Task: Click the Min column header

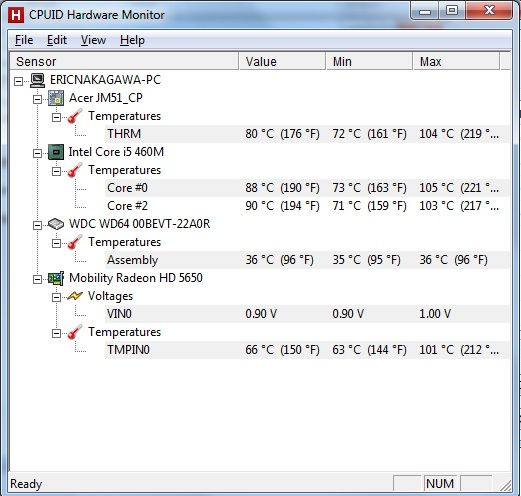Action: (x=369, y=61)
